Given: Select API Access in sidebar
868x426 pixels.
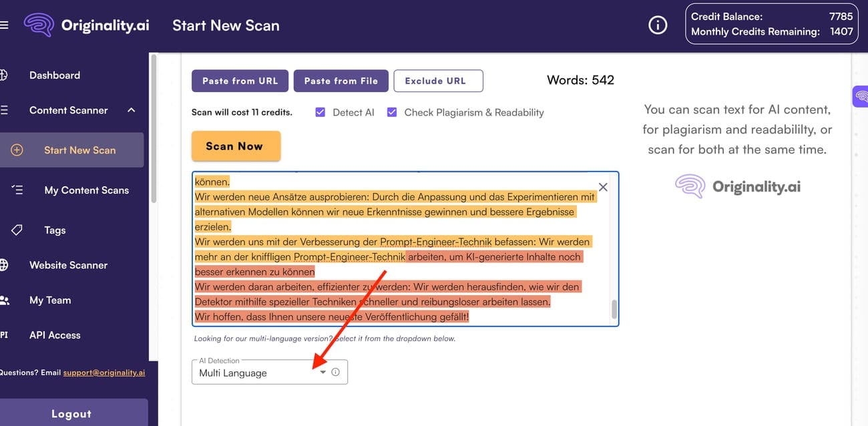Looking at the screenshot, I should coord(55,335).
